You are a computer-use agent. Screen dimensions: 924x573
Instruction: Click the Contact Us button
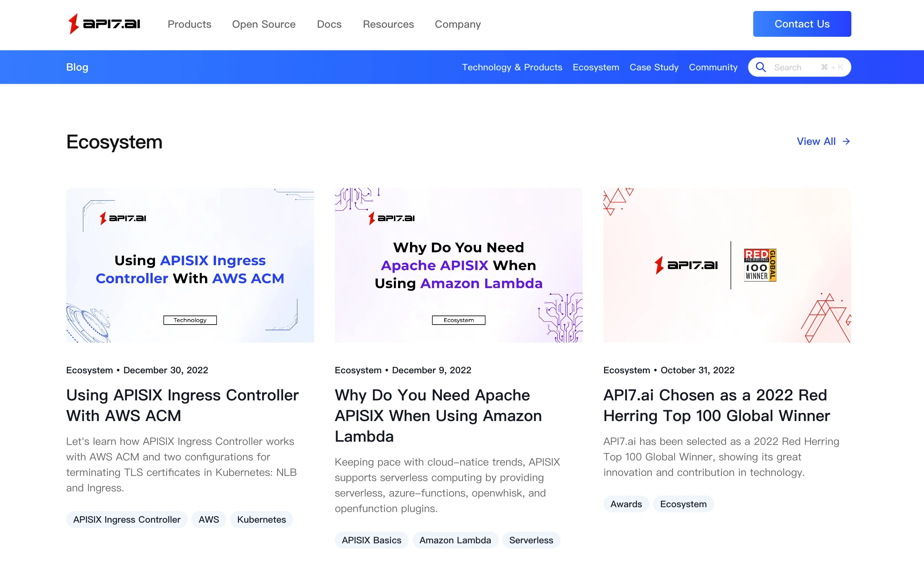[802, 24]
